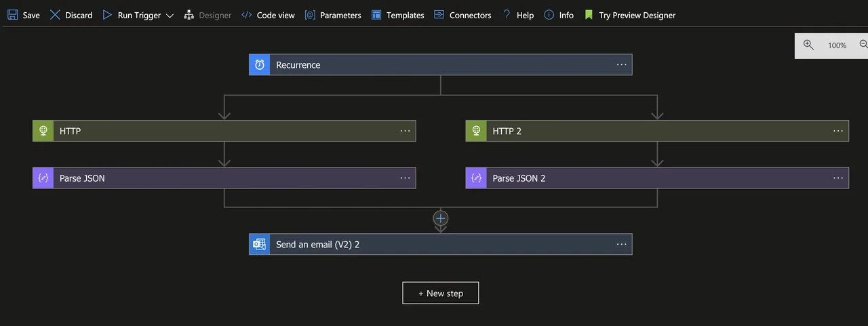Viewport: 868px width, 326px height.
Task: Discard the workflow changes
Action: tap(71, 15)
